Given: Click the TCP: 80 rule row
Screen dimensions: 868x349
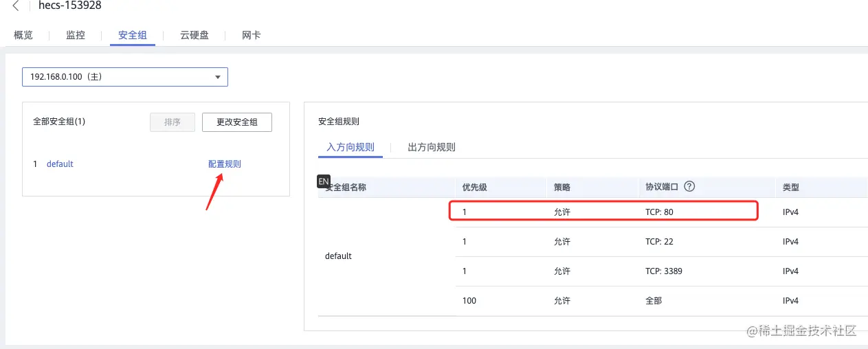Looking at the screenshot, I should 603,212.
